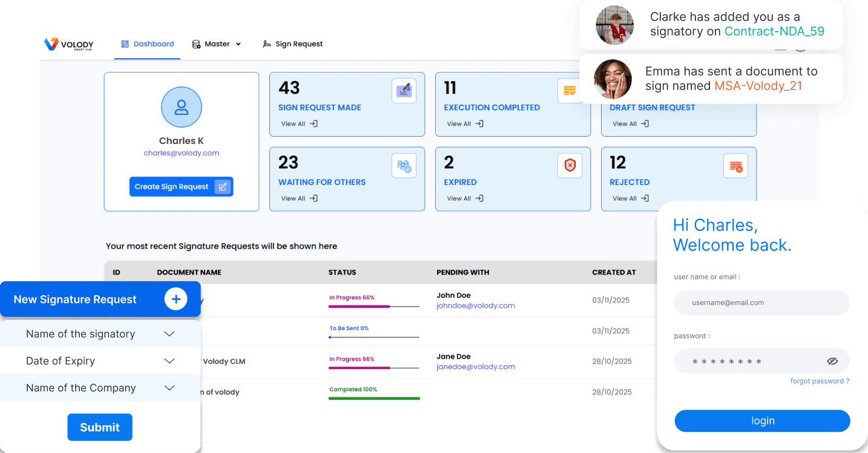The height and width of the screenshot is (453, 868).
Task: Click the Dashboard grid icon
Action: point(125,44)
